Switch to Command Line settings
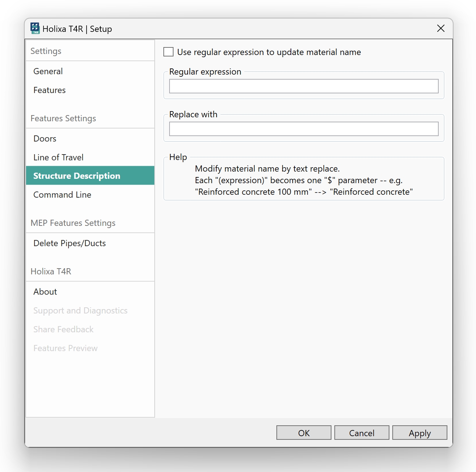Viewport: 476px width, 472px height. tap(62, 195)
